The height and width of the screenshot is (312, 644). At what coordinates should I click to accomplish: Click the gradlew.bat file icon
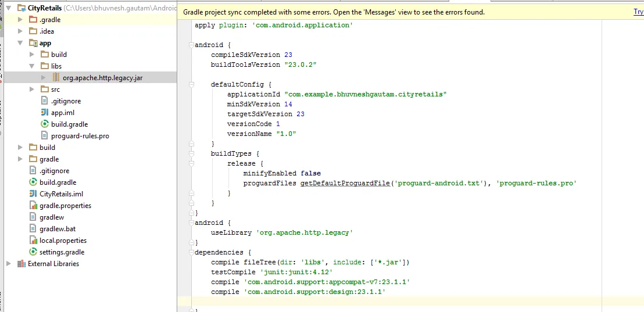(x=33, y=229)
